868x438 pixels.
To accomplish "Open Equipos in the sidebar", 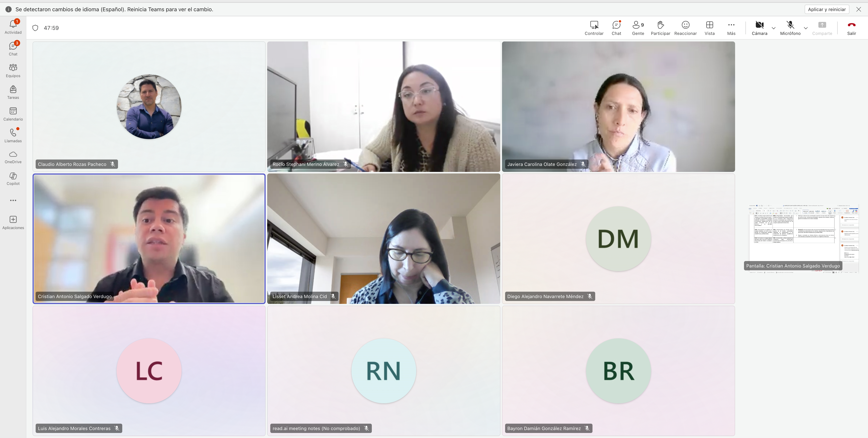I will click(x=13, y=68).
